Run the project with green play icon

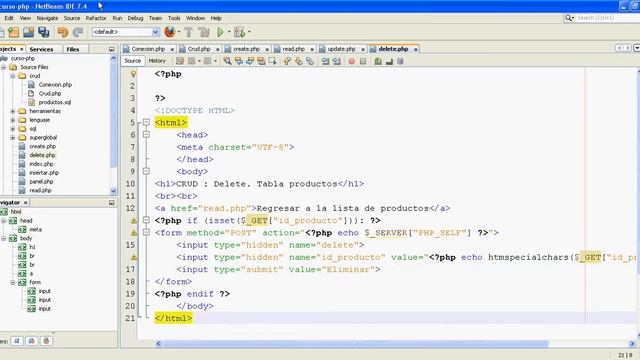pyautogui.click(x=220, y=32)
